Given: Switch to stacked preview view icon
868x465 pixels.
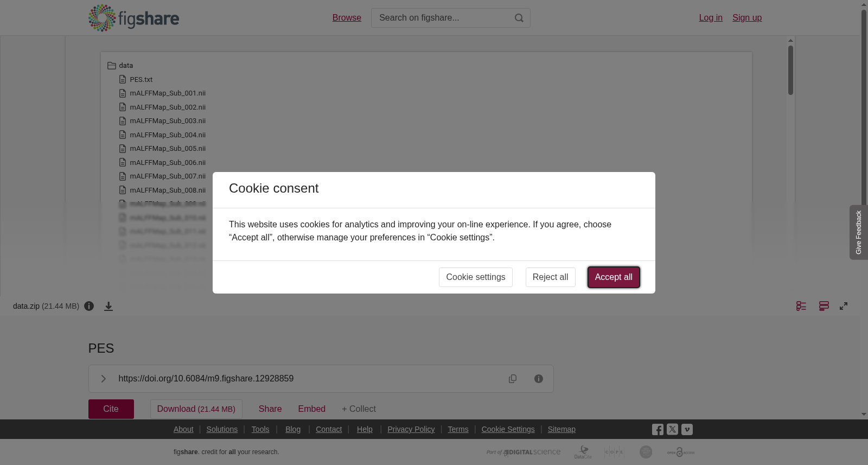Looking at the screenshot, I should tap(824, 306).
